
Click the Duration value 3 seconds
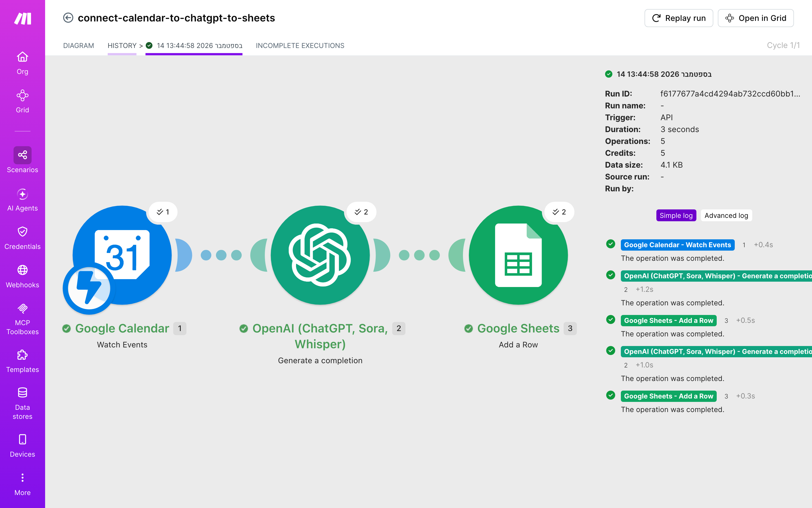pos(679,129)
